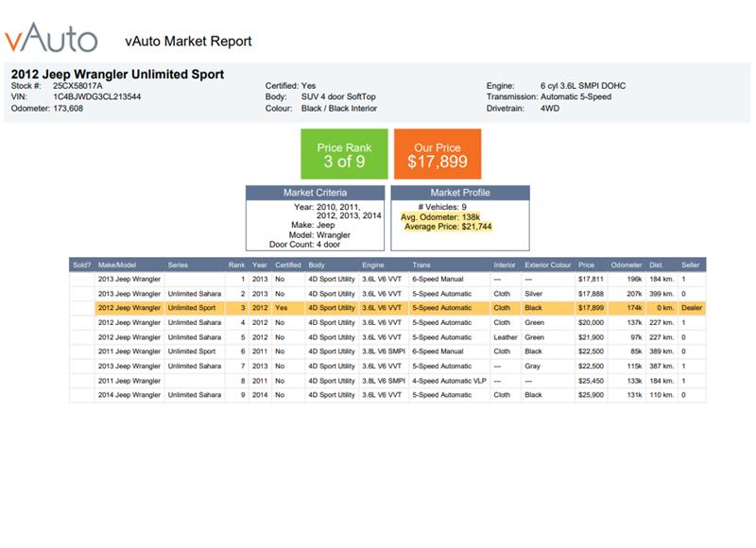
Task: Click the Trans column header
Action: pos(421,265)
